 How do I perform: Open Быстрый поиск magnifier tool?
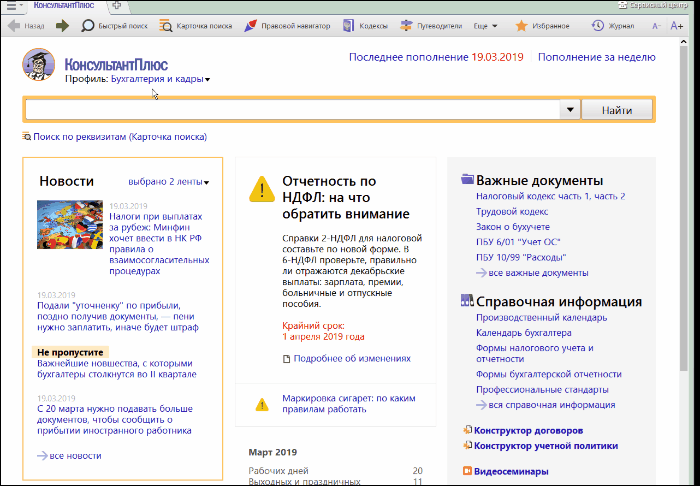pyautogui.click(x=88, y=26)
